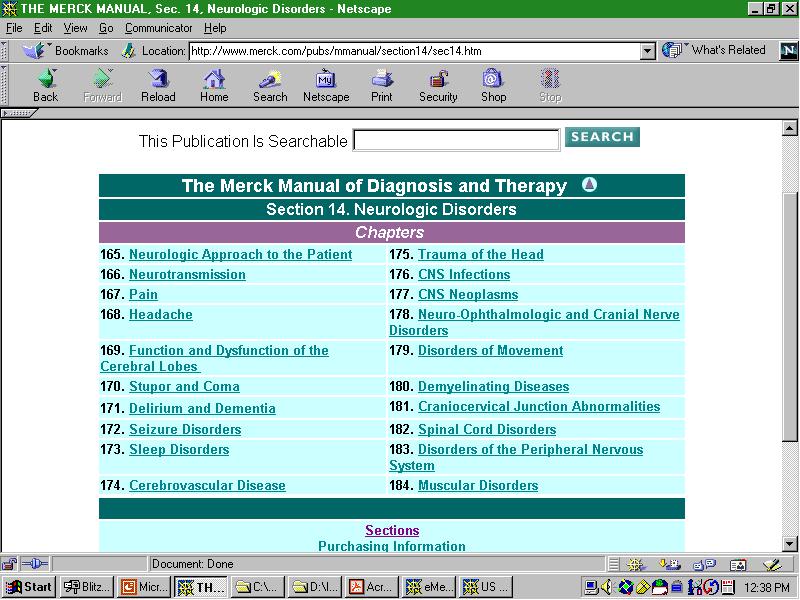Focus the publication search text field
The height and width of the screenshot is (600, 800).
tap(457, 140)
